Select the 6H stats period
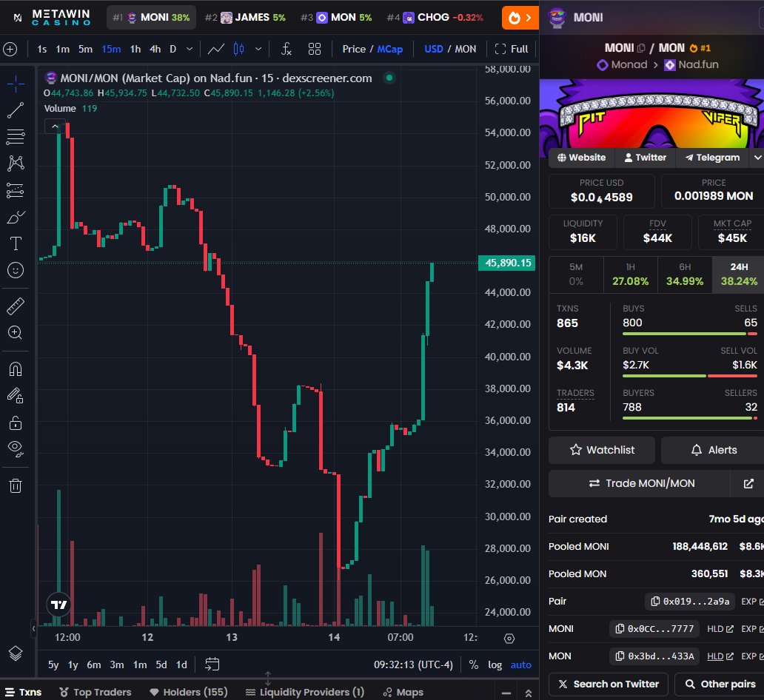 [x=685, y=275]
